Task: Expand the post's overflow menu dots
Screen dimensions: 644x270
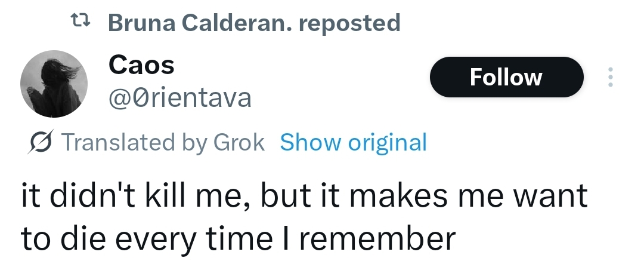Action: (609, 77)
